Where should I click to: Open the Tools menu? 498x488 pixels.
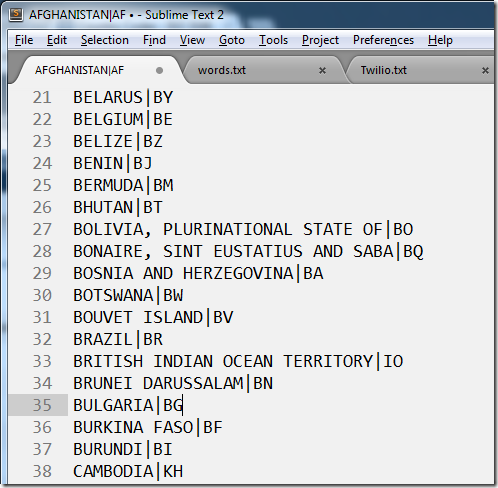273,40
